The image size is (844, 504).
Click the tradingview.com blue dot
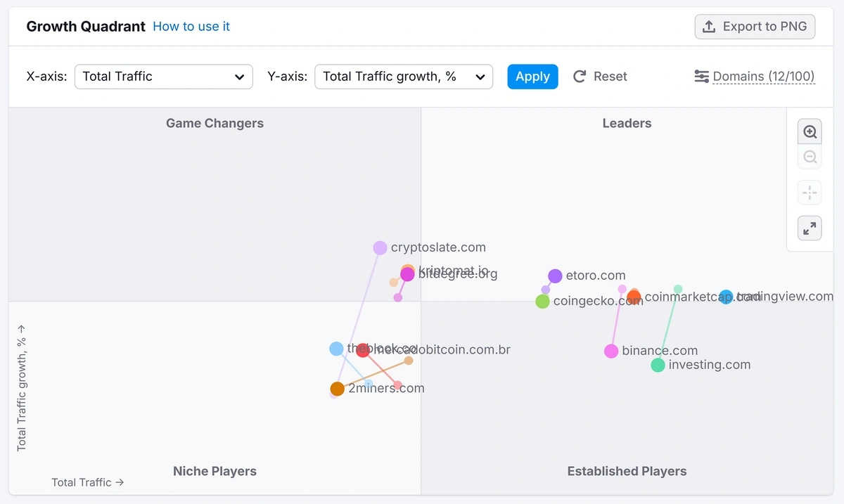(726, 297)
